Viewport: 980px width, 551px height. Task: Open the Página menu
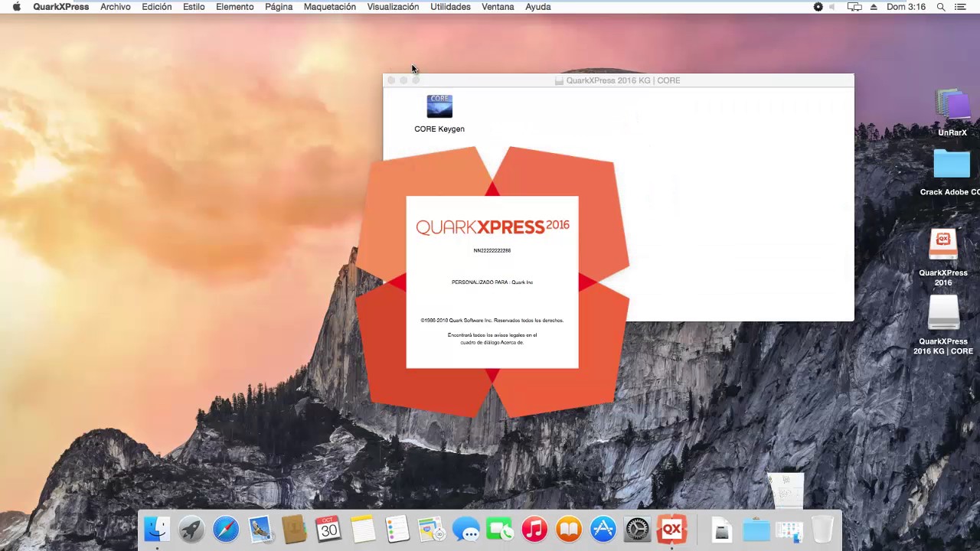click(x=279, y=7)
